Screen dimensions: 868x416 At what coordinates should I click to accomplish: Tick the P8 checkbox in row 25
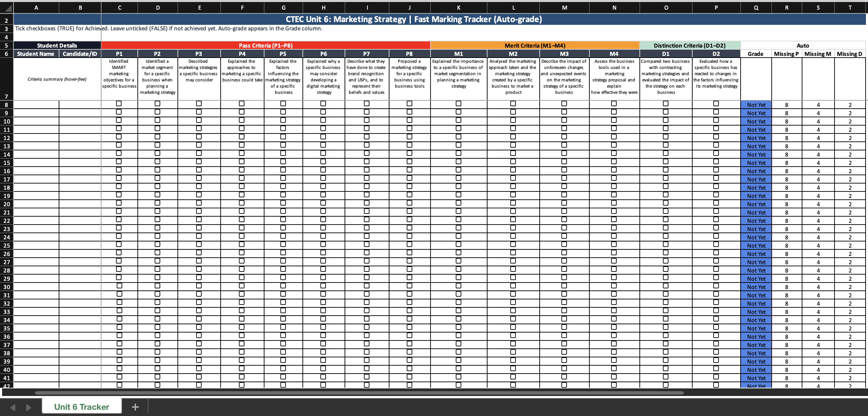click(x=409, y=244)
